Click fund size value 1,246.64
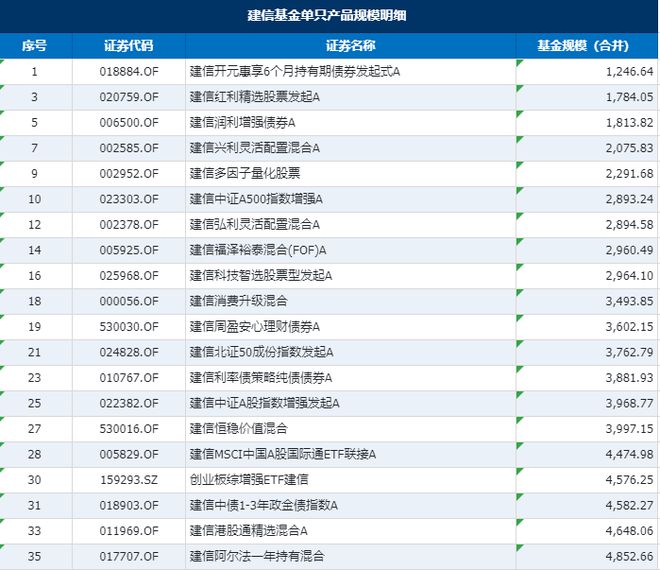This screenshot has height=570, width=660. tap(629, 72)
